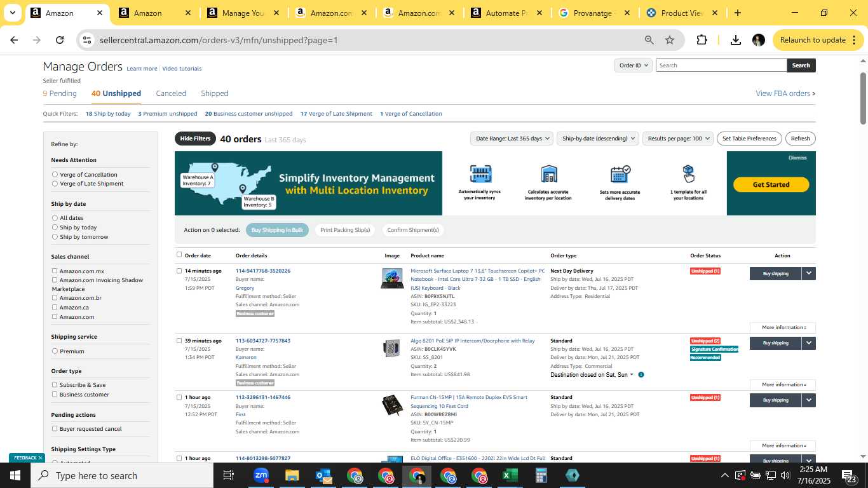Open order link 112-3296131-1467446
The width and height of the screenshot is (868, 488).
263,397
